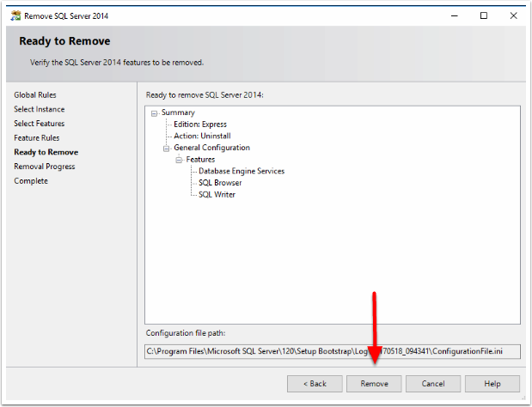Click Select Features step in sidebar

pyautogui.click(x=39, y=124)
